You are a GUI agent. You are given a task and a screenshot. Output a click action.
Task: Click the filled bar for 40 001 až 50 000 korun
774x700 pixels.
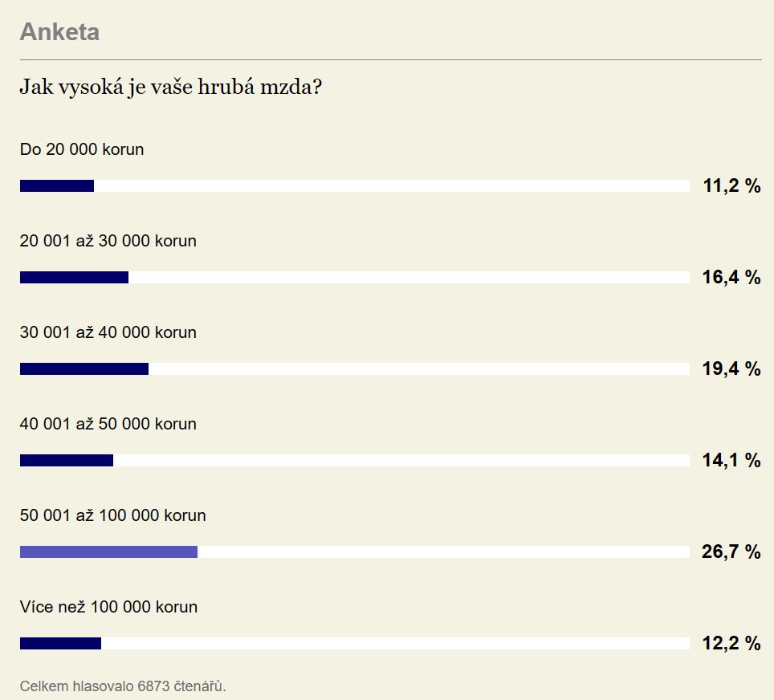click(67, 460)
